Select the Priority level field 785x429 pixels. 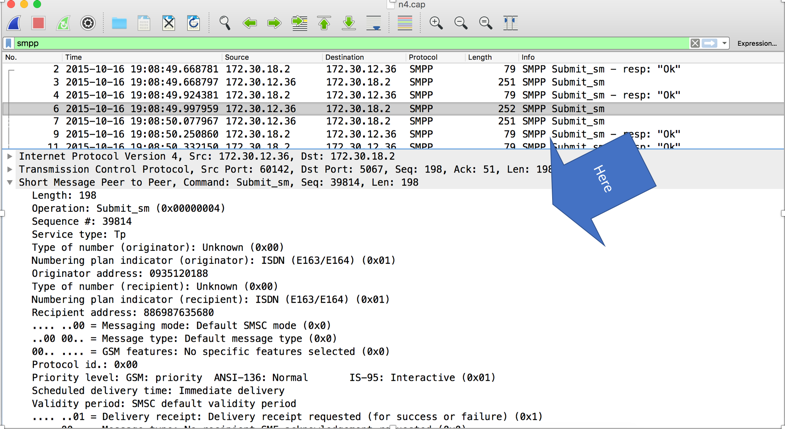click(263, 377)
